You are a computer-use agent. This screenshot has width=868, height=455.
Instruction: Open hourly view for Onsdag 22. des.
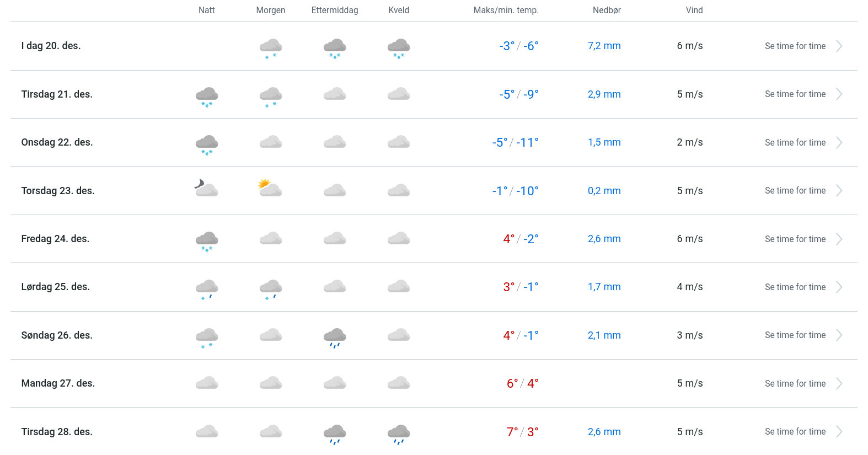[x=795, y=143]
